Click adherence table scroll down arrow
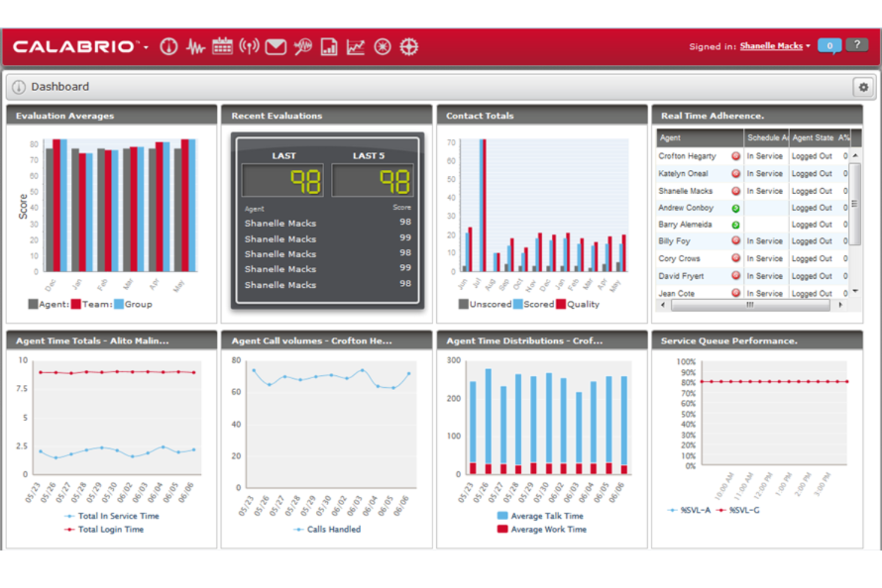The image size is (882, 588). (856, 291)
